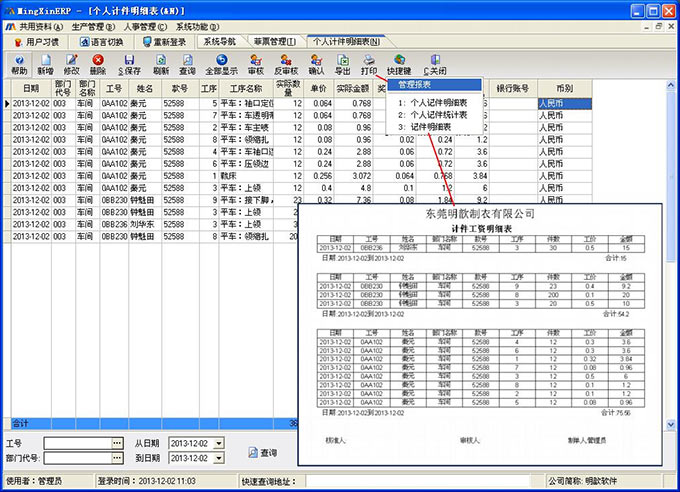This screenshot has height=492, width=680.
Task: Click the 款号 column header
Action: point(180,89)
